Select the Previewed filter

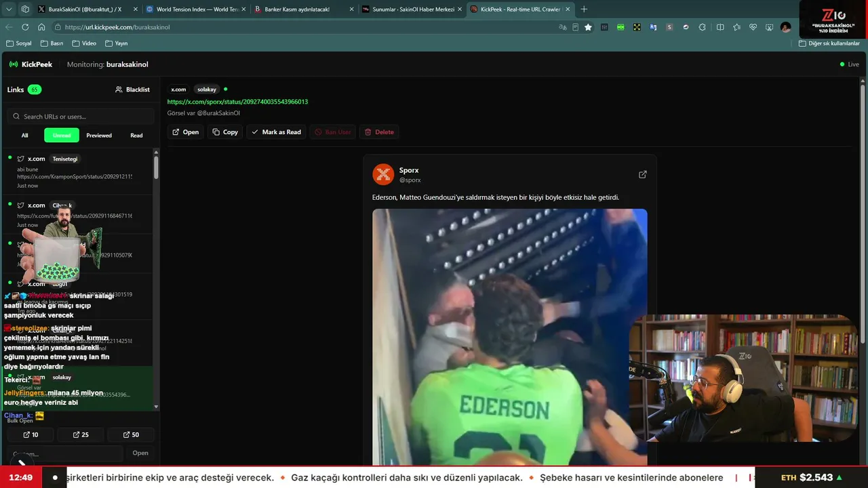coord(99,136)
